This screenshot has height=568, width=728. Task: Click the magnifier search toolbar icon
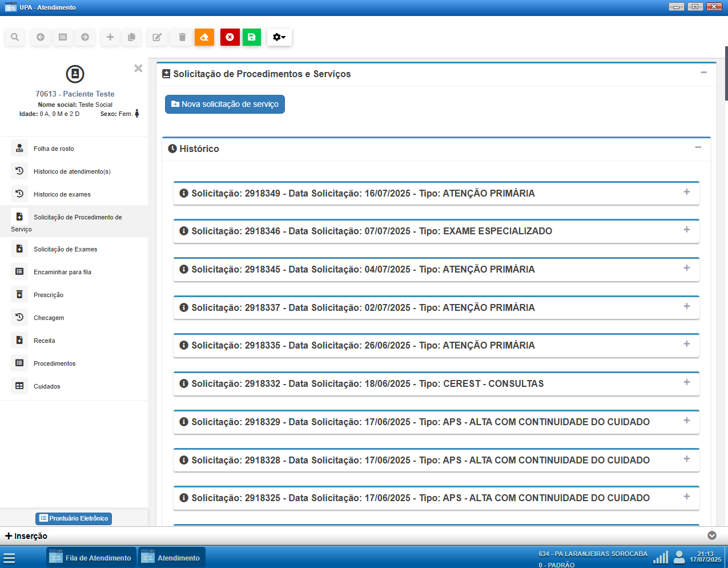point(15,37)
